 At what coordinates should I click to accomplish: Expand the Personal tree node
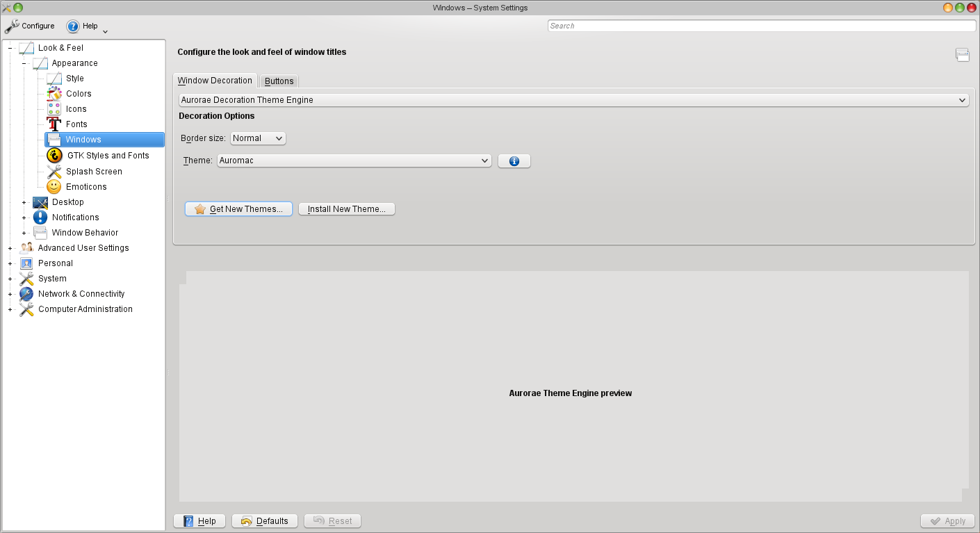click(x=10, y=263)
